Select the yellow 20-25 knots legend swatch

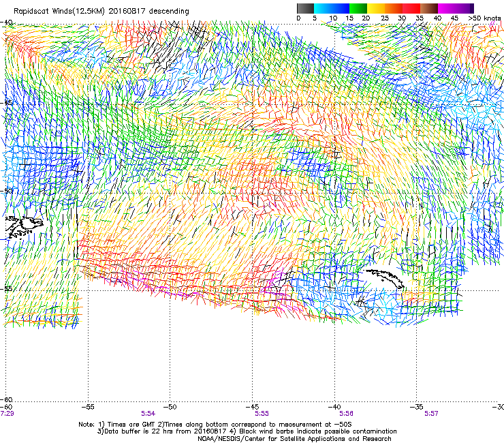(376, 8)
